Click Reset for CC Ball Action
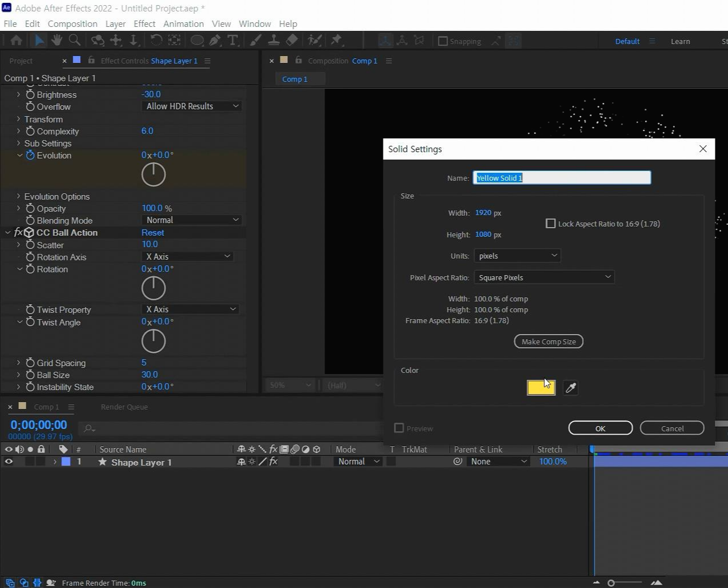 pyautogui.click(x=153, y=232)
